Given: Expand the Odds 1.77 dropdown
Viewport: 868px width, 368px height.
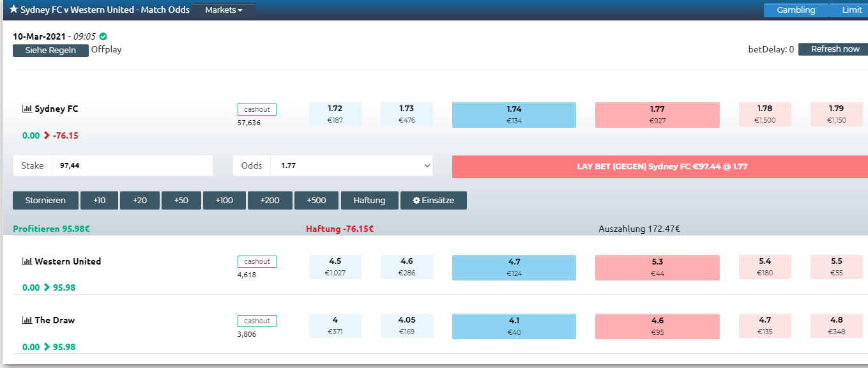Looking at the screenshot, I should tap(351, 165).
